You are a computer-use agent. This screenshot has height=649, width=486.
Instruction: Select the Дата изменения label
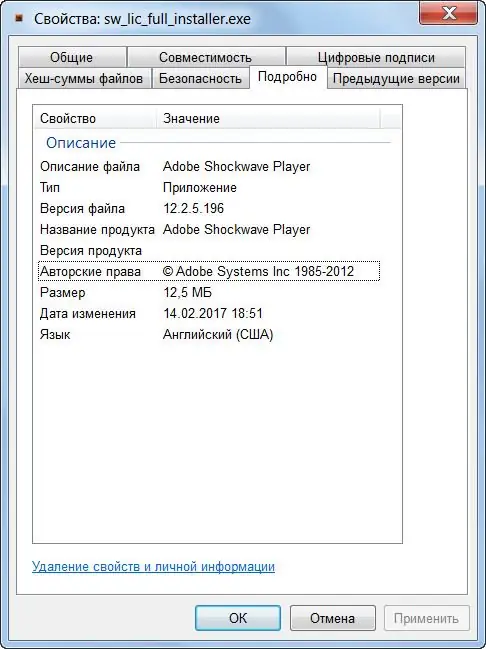(88, 313)
